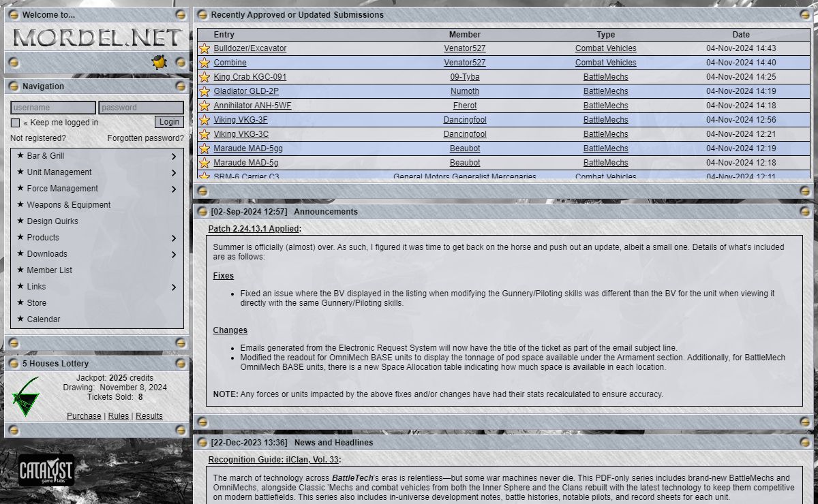Open the Store navigation item
The height and width of the screenshot is (504, 818).
37,303
